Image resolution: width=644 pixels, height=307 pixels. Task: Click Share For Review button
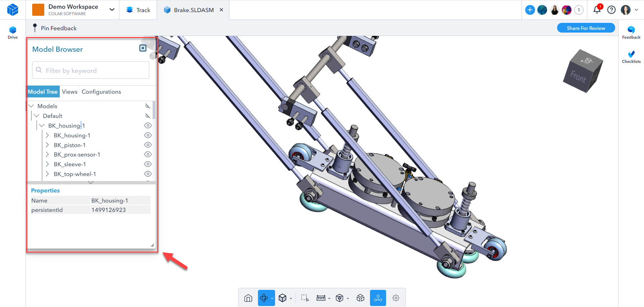pos(586,28)
